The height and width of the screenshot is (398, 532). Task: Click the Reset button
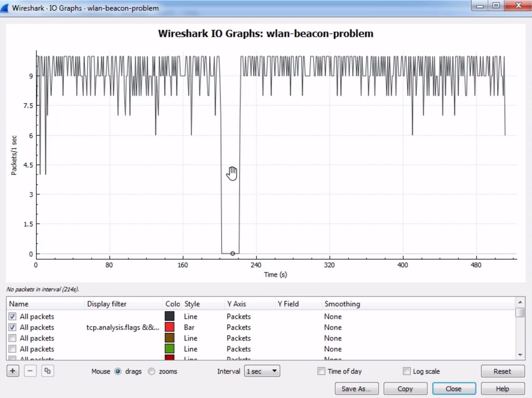(503, 371)
